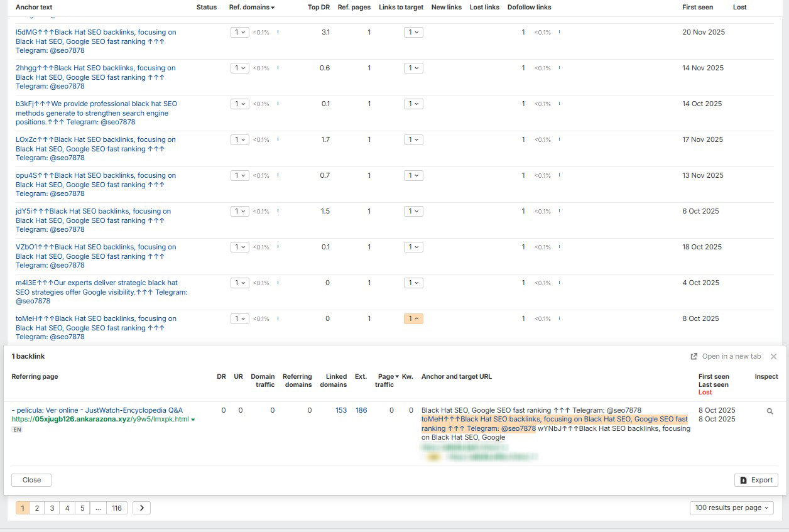
Task: Go to next page with the arrow button
Action: pos(141,508)
